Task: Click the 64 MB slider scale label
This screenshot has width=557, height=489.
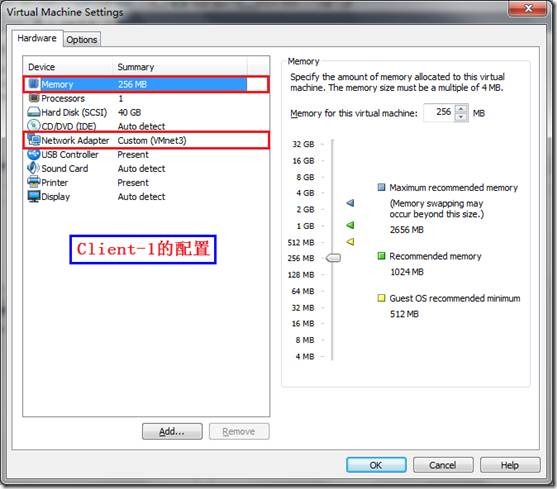Action: (x=303, y=291)
